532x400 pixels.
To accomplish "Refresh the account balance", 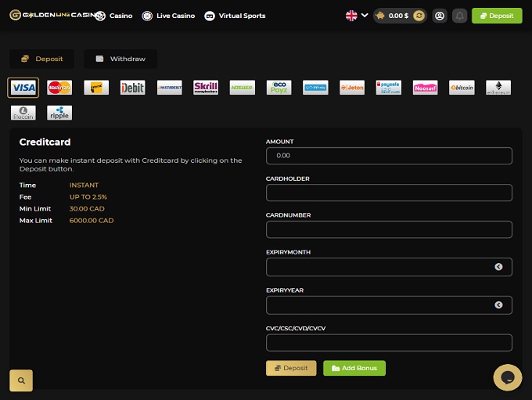I will (419, 16).
